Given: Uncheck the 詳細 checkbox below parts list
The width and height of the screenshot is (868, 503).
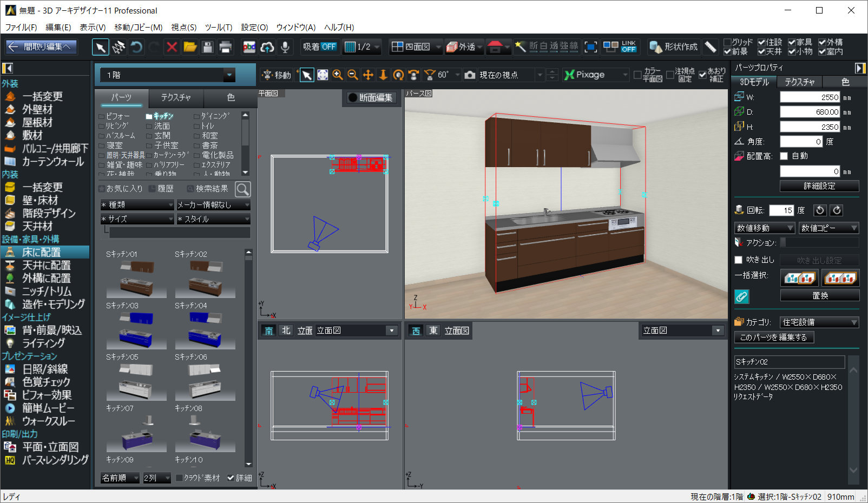Looking at the screenshot, I should pyautogui.click(x=231, y=478).
